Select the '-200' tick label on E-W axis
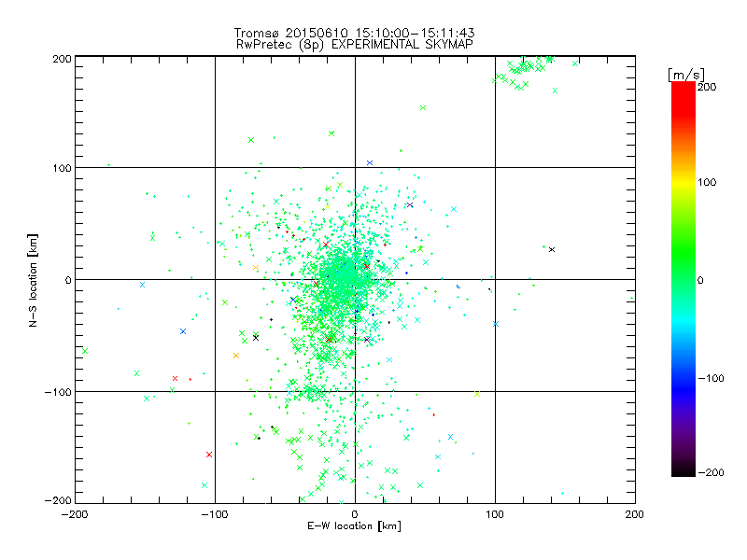The width and height of the screenshot is (747, 560). pyautogui.click(x=75, y=514)
